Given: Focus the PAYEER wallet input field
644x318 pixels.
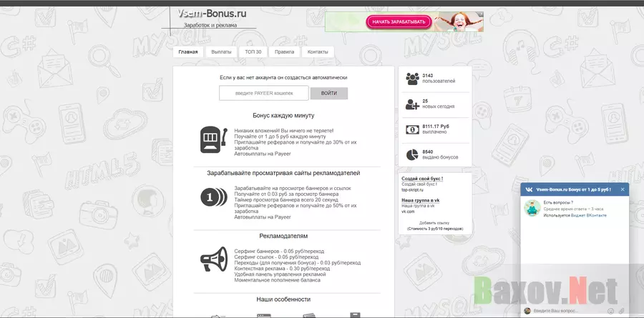Looking at the screenshot, I should coord(264,93).
